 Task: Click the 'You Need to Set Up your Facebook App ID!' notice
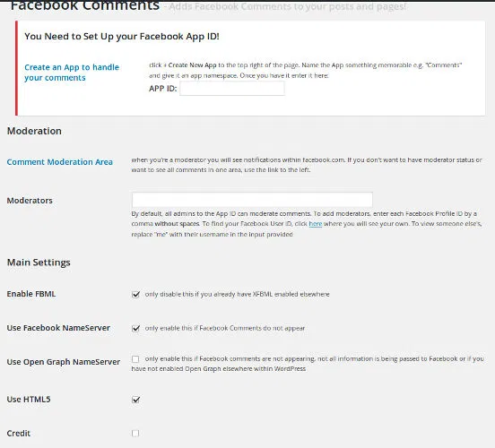pos(122,36)
